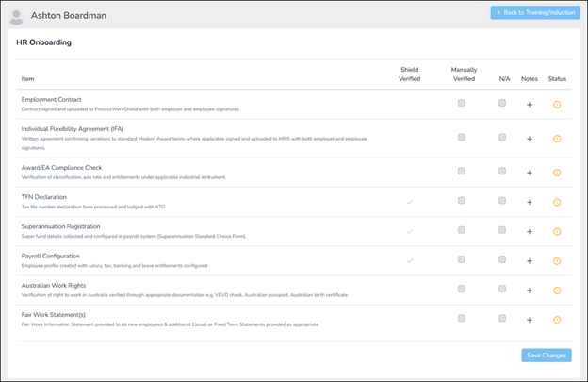
Task: Add a note for Award/EA Compliance Check
Action: click(x=530, y=173)
